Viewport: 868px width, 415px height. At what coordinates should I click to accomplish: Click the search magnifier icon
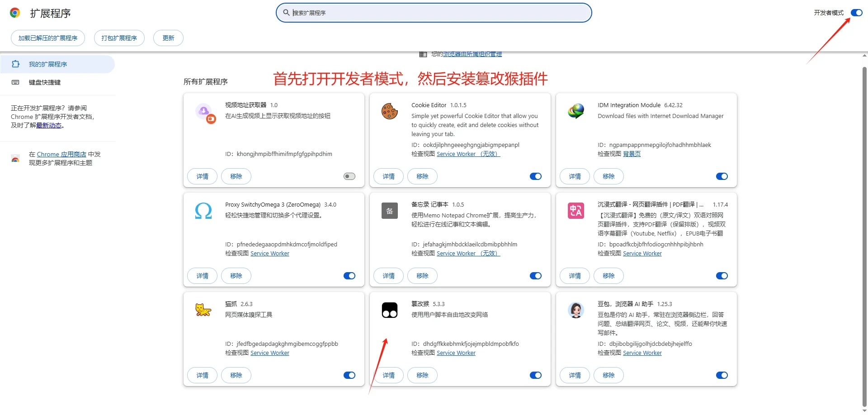click(286, 13)
